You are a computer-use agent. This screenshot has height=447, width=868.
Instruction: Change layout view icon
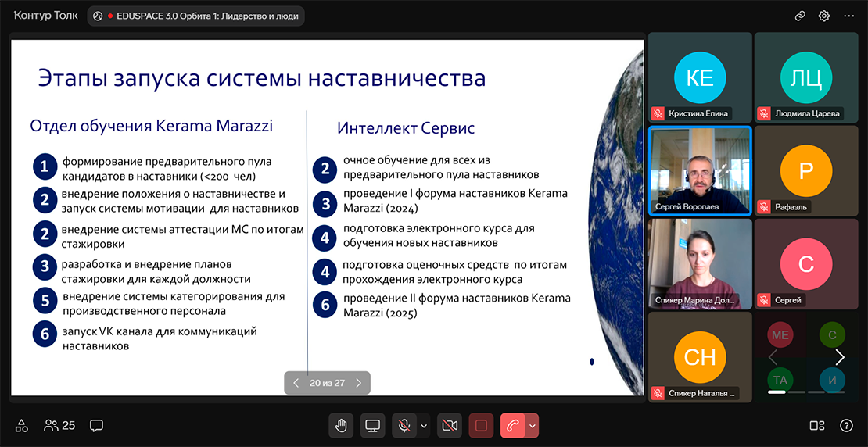pyautogui.click(x=817, y=425)
